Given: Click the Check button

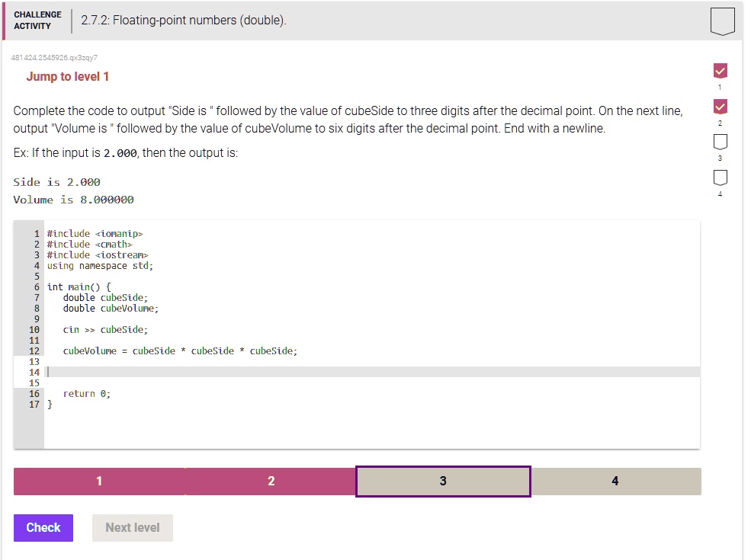Looking at the screenshot, I should 43,527.
